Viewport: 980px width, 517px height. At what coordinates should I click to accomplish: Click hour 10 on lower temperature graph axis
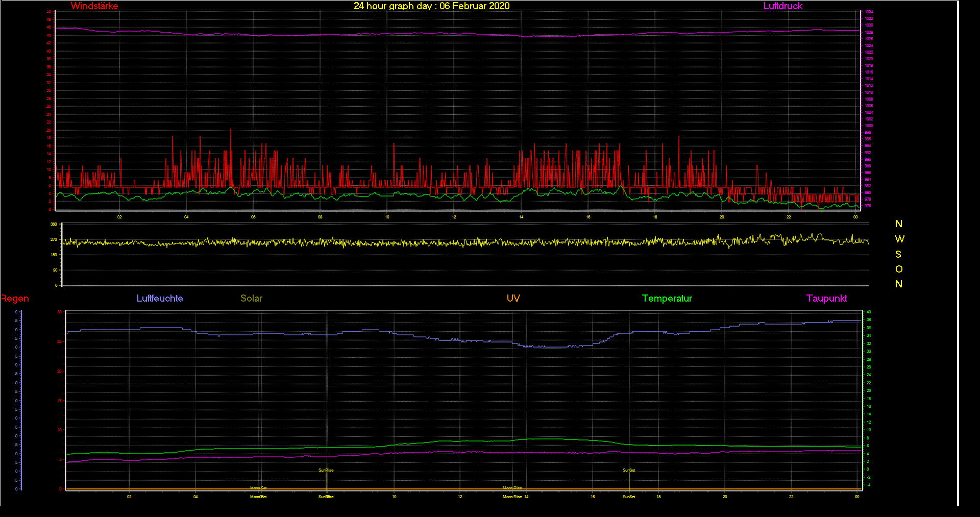(x=394, y=497)
